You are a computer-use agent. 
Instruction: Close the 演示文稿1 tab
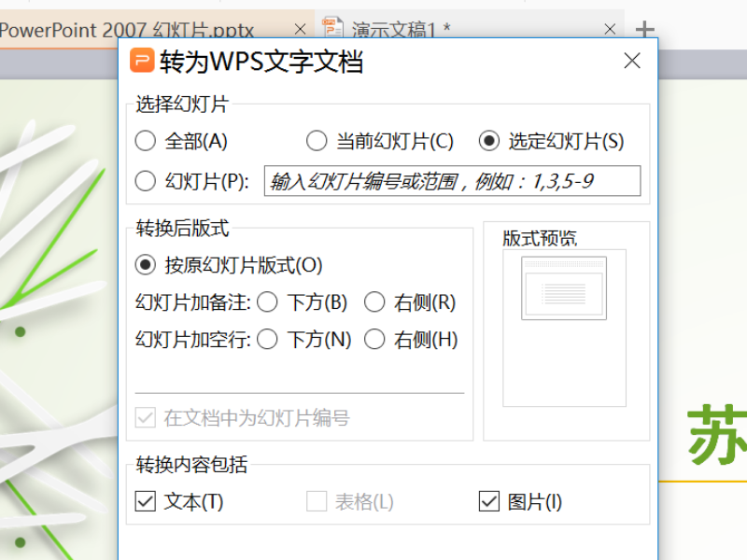tap(610, 30)
